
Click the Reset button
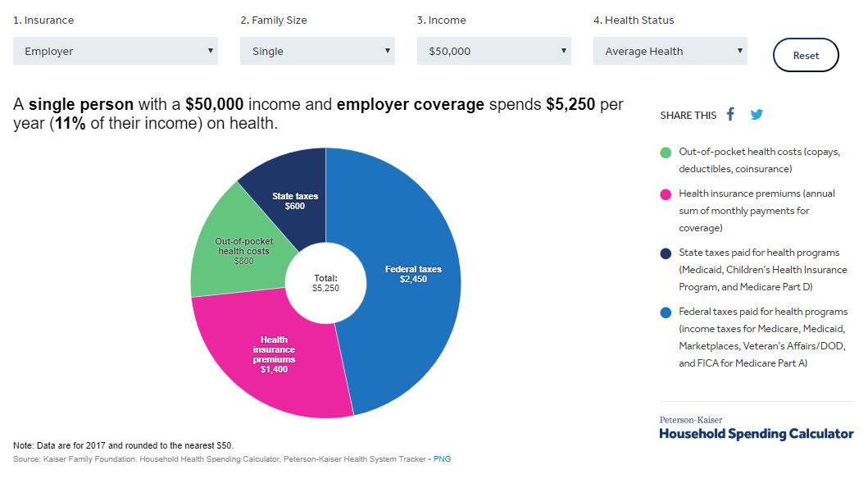click(x=806, y=56)
